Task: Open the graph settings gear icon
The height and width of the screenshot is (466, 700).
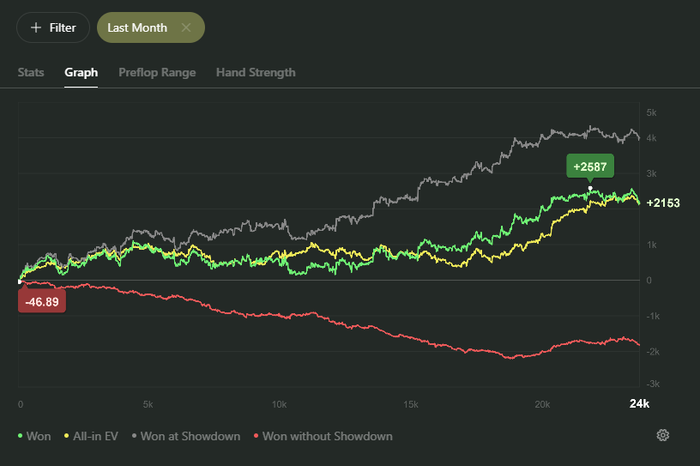Action: pyautogui.click(x=662, y=435)
